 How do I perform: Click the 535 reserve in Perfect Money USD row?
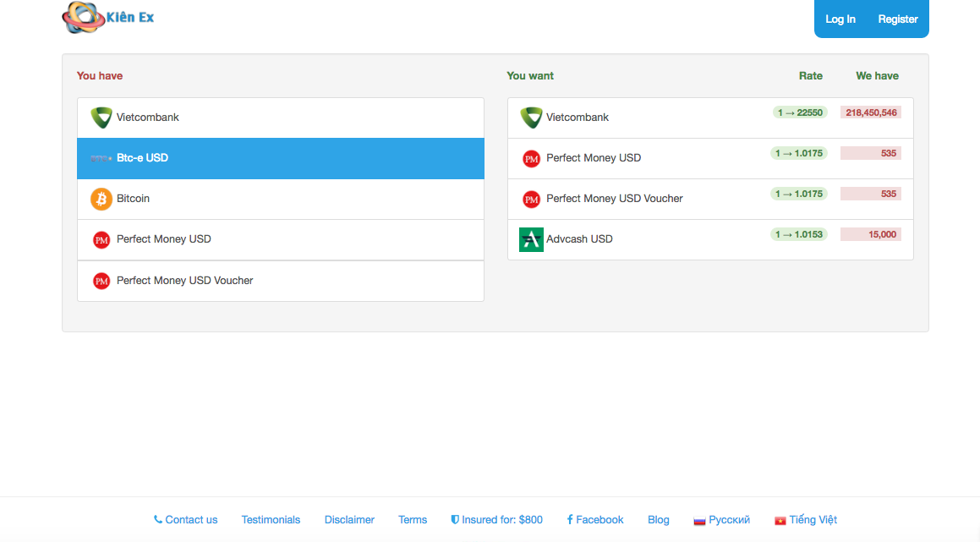[x=871, y=153]
